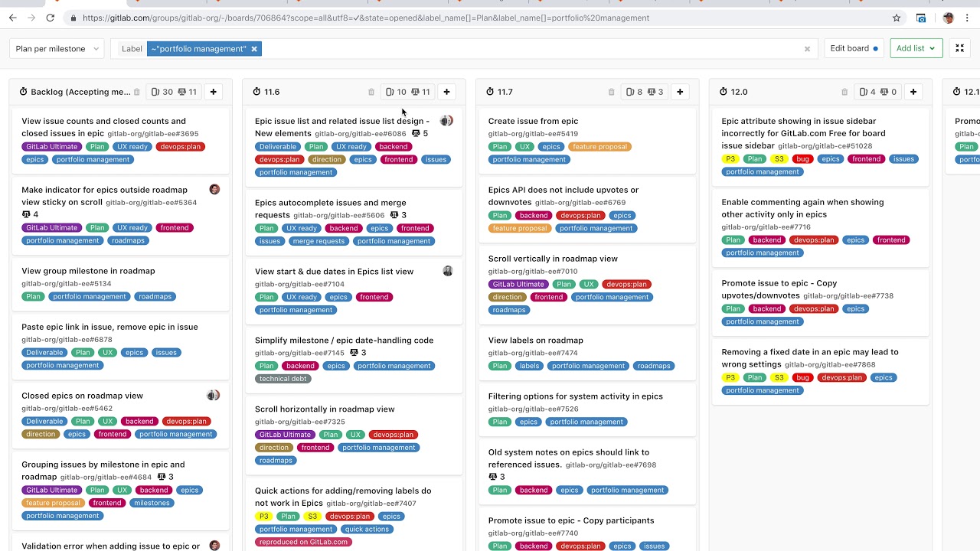
Task: Delete the Backlog list with its trash icon
Action: [137, 92]
